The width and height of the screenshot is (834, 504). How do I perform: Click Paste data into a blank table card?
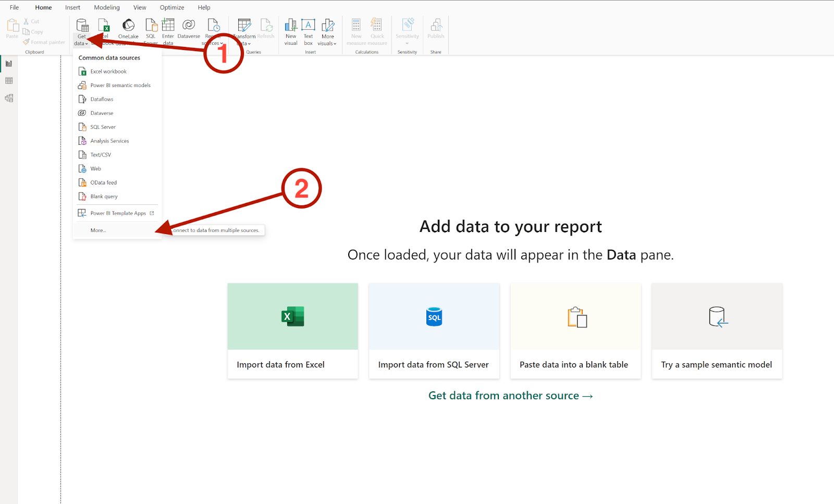575,331
